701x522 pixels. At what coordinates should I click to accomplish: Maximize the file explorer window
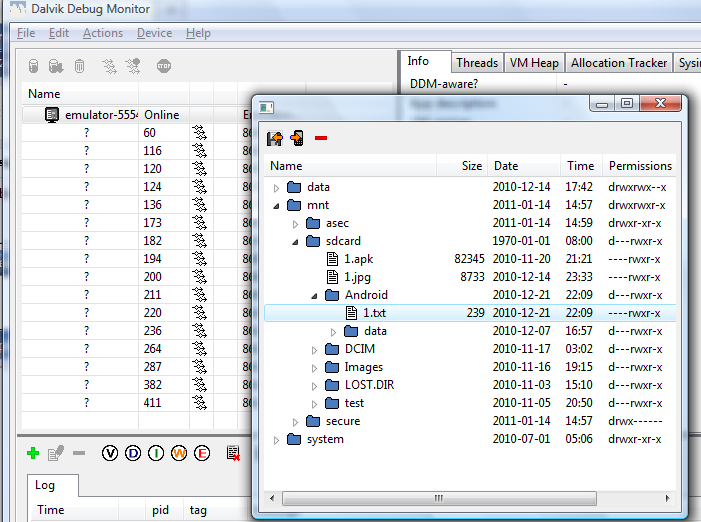(627, 103)
